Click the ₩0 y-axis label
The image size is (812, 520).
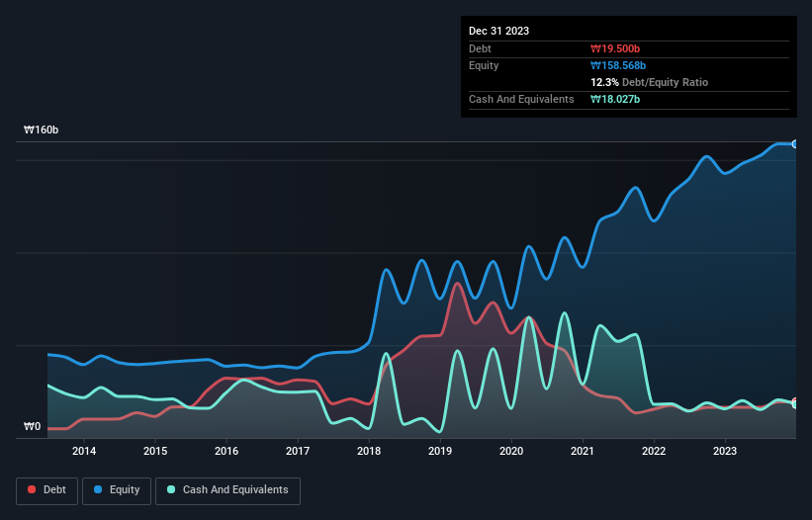(32, 426)
